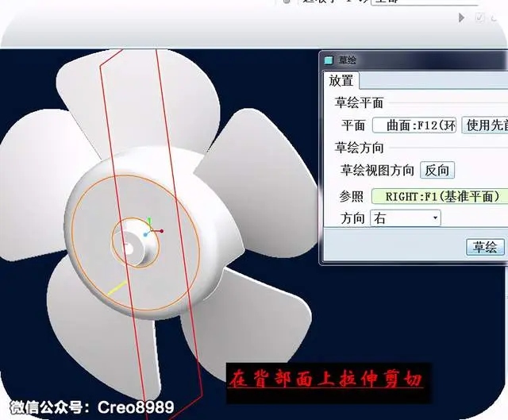Flip the sketch view direction with 反向
Image resolution: width=508 pixels, height=420 pixels.
click(437, 170)
